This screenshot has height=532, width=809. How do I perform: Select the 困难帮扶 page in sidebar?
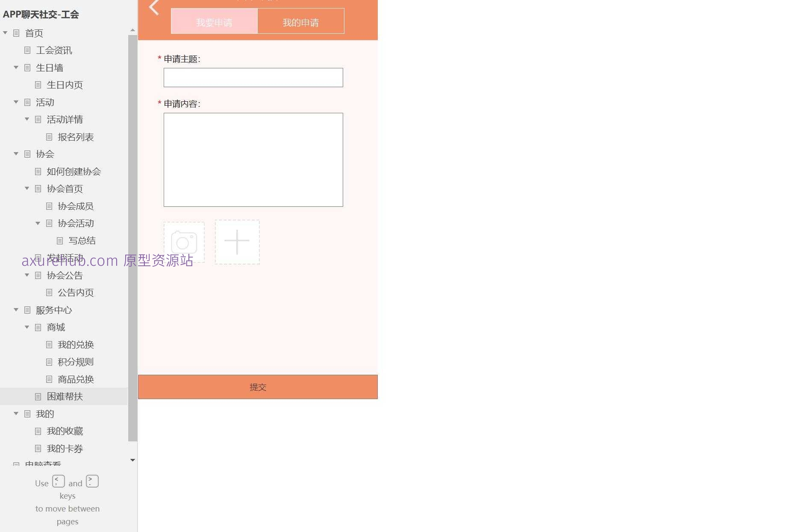coord(65,397)
